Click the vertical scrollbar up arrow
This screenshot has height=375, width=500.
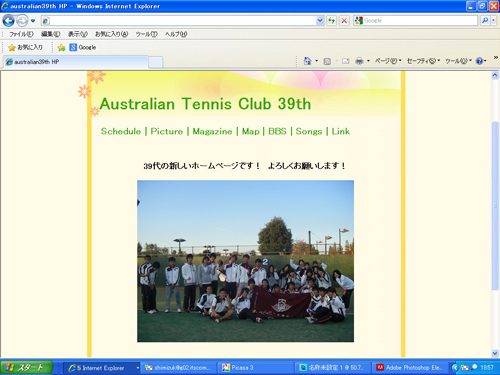tap(495, 75)
